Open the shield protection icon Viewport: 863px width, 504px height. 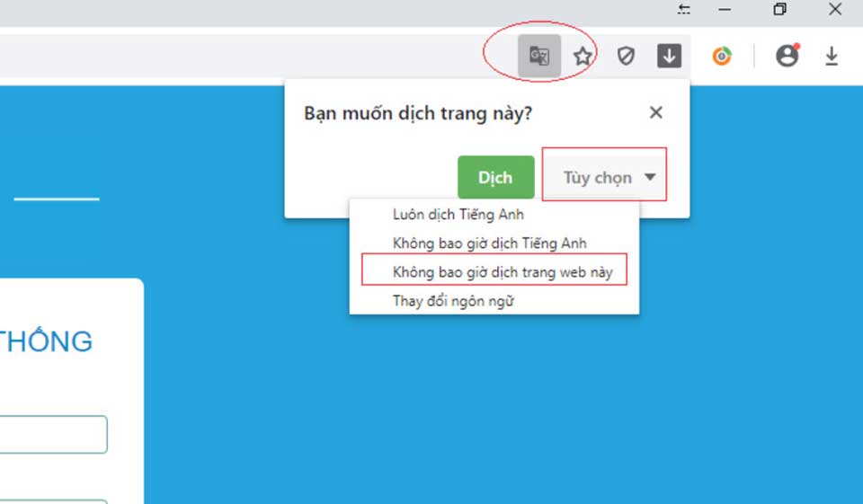(x=626, y=56)
